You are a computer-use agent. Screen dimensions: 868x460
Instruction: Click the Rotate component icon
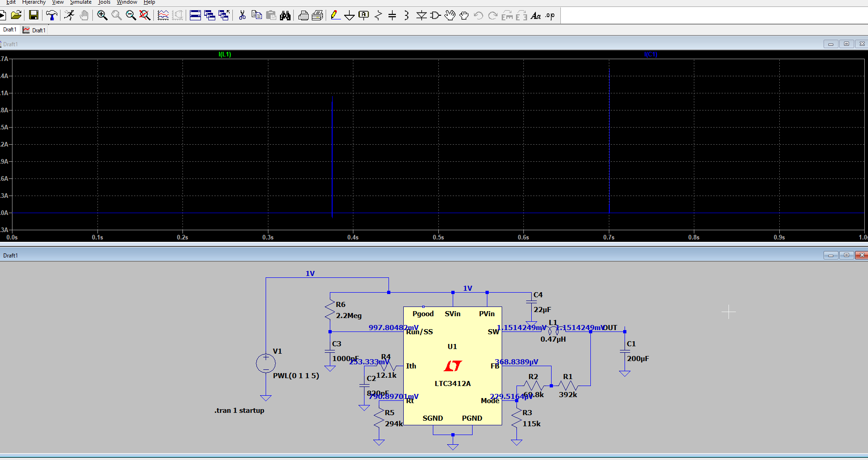(507, 15)
